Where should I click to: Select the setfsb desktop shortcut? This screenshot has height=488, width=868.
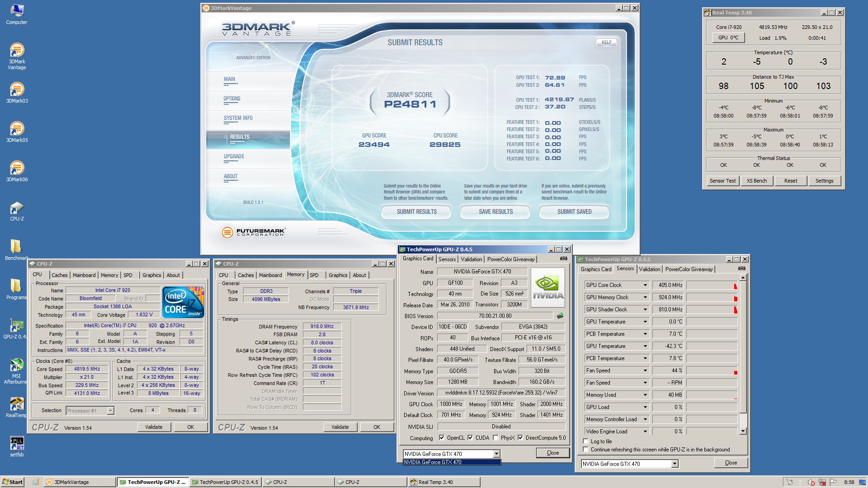point(17,446)
